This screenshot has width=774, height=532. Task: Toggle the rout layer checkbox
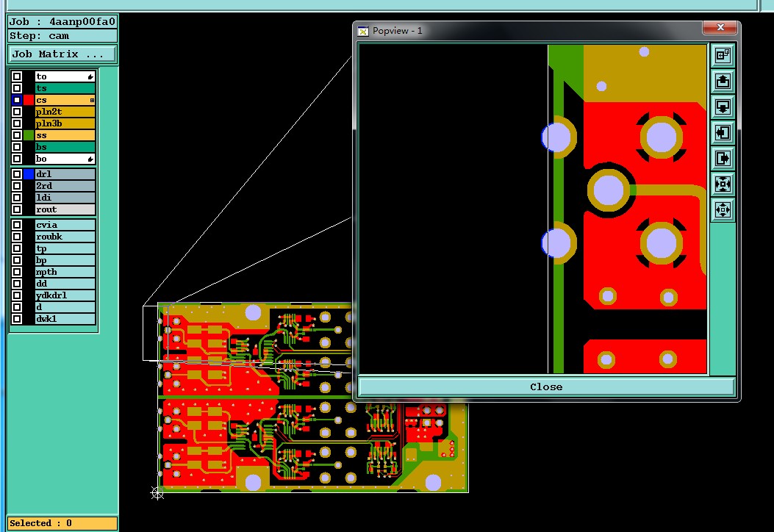(x=17, y=209)
